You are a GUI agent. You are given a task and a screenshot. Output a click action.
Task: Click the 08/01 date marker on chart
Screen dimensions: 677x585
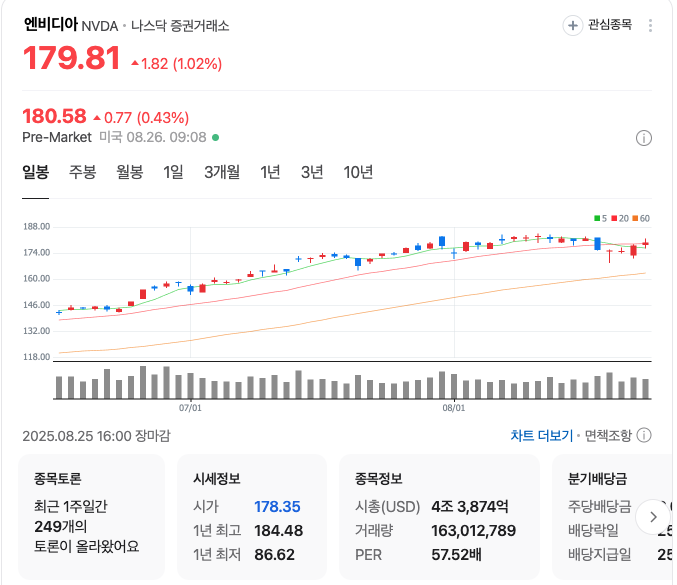coord(454,408)
